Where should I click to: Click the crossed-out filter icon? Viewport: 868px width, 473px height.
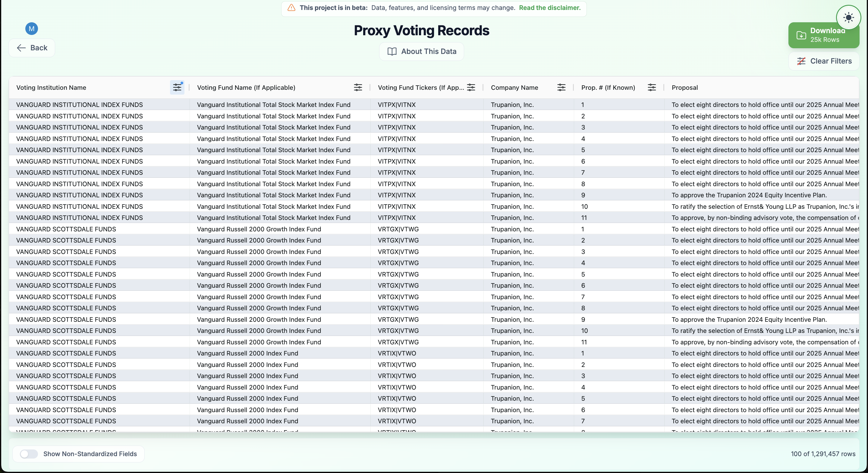tap(801, 61)
